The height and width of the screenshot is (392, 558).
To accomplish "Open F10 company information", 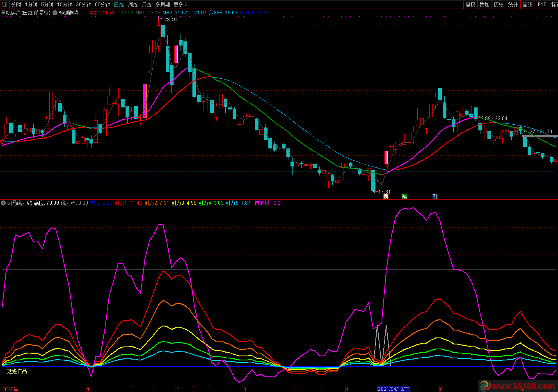I will click(542, 5).
